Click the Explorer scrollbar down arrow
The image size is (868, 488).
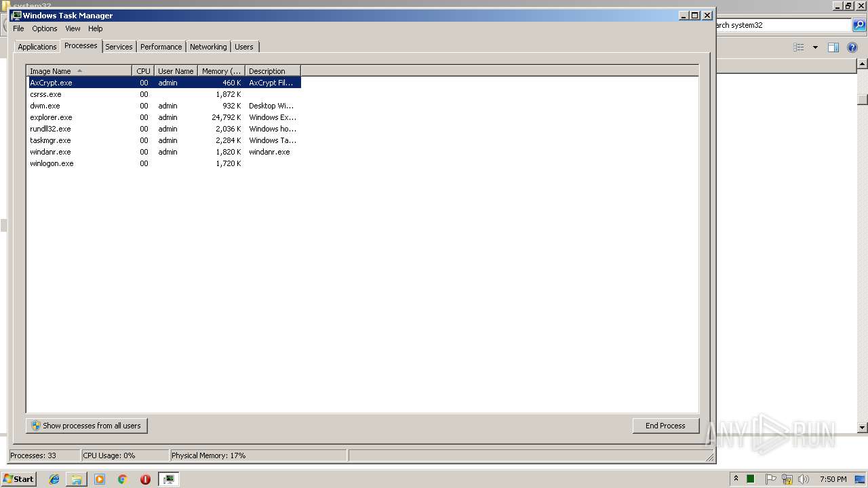[862, 428]
